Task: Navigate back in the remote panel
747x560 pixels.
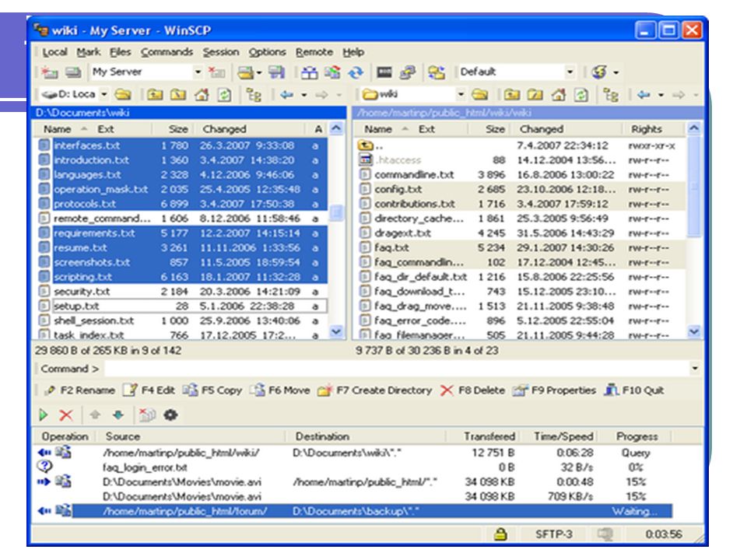Action: (644, 95)
